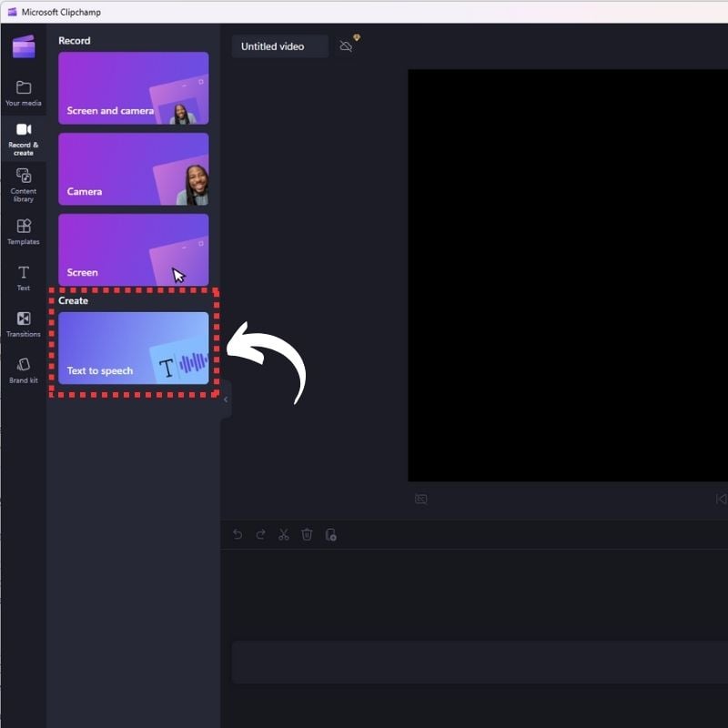Click the Delete (trash) icon

tap(307, 535)
